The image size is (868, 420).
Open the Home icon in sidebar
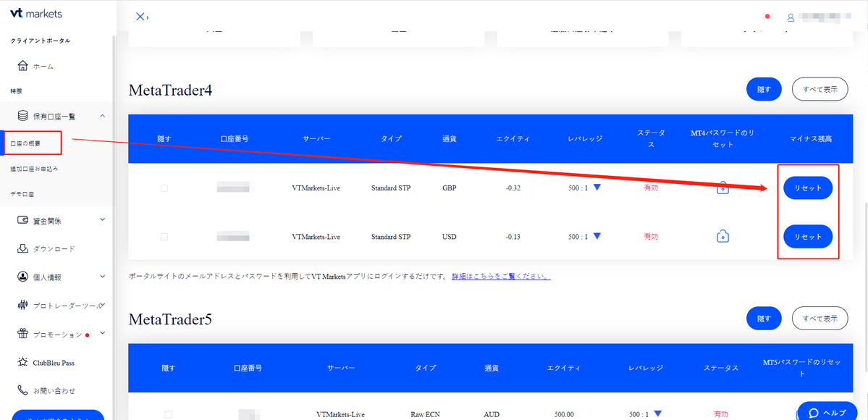click(22, 66)
